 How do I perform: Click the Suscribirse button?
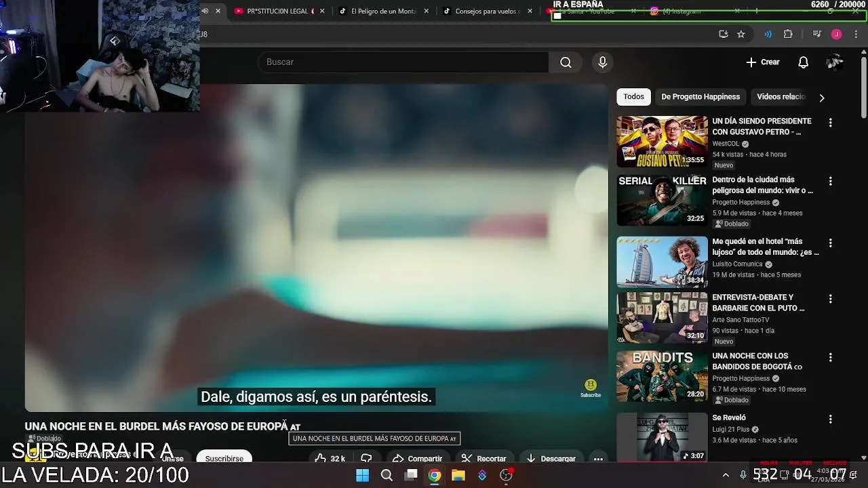pyautogui.click(x=224, y=459)
